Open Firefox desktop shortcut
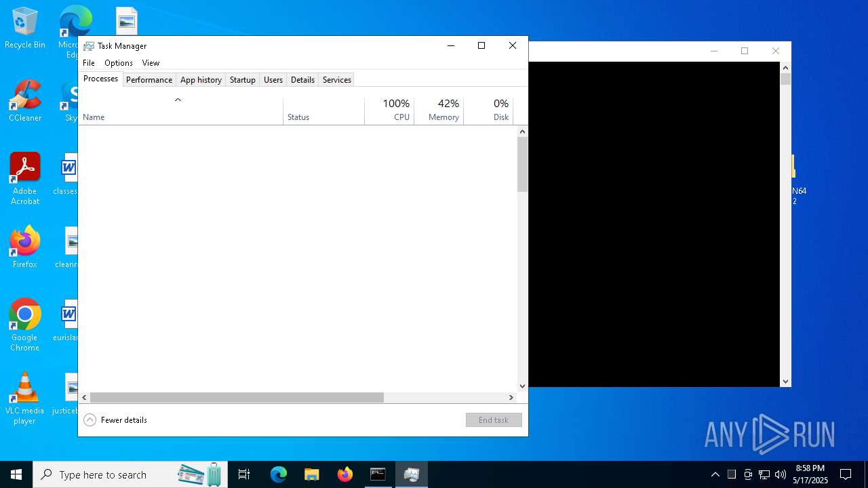The height and width of the screenshot is (488, 868). [x=24, y=247]
